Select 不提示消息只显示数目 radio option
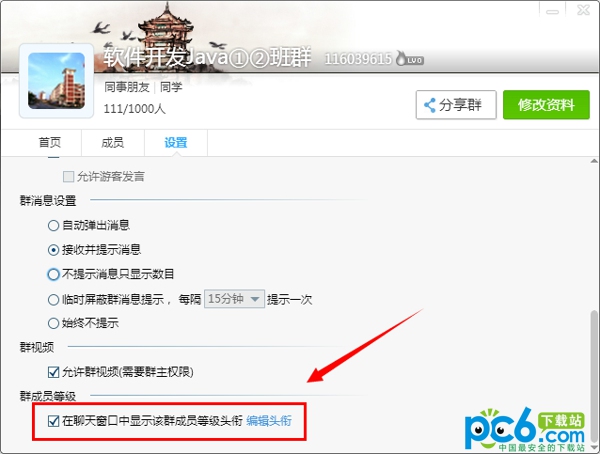600x454 pixels. [53, 274]
